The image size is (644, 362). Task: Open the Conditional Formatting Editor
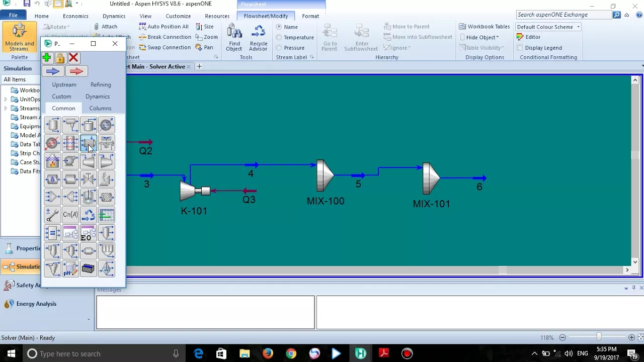(x=528, y=37)
